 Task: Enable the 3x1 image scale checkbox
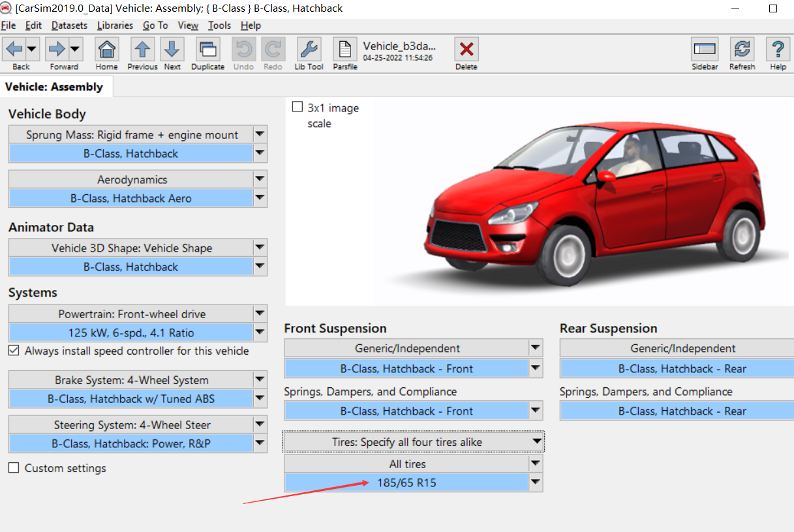(298, 107)
